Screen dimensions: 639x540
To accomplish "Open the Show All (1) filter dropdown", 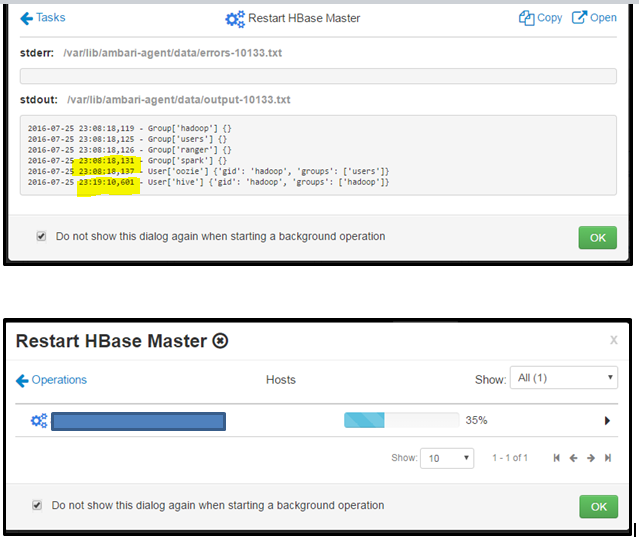I will pyautogui.click(x=564, y=378).
